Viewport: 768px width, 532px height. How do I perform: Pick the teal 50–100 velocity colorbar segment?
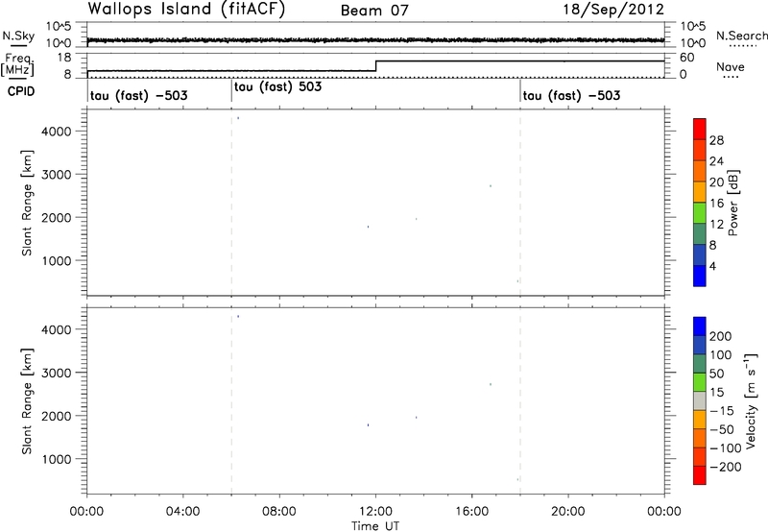(700, 364)
